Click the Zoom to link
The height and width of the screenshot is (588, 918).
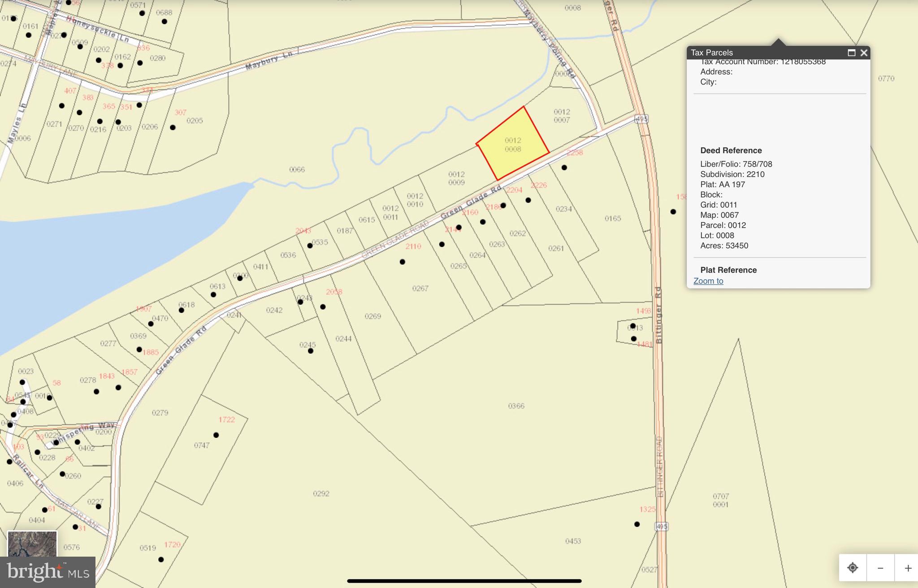pyautogui.click(x=708, y=281)
